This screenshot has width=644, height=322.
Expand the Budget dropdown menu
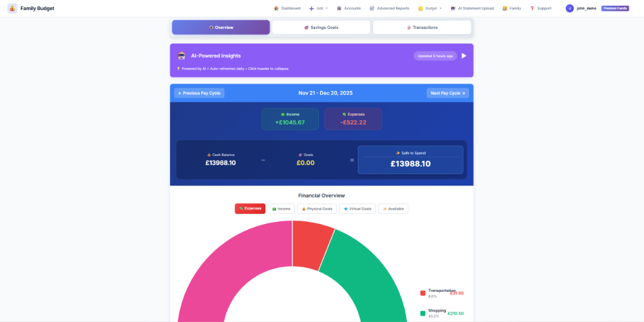click(x=430, y=8)
